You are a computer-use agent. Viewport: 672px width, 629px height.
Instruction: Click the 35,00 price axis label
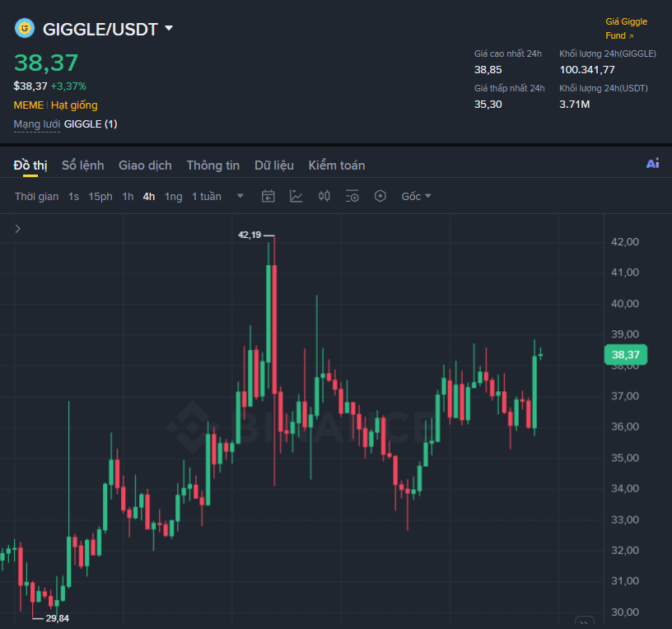625,458
